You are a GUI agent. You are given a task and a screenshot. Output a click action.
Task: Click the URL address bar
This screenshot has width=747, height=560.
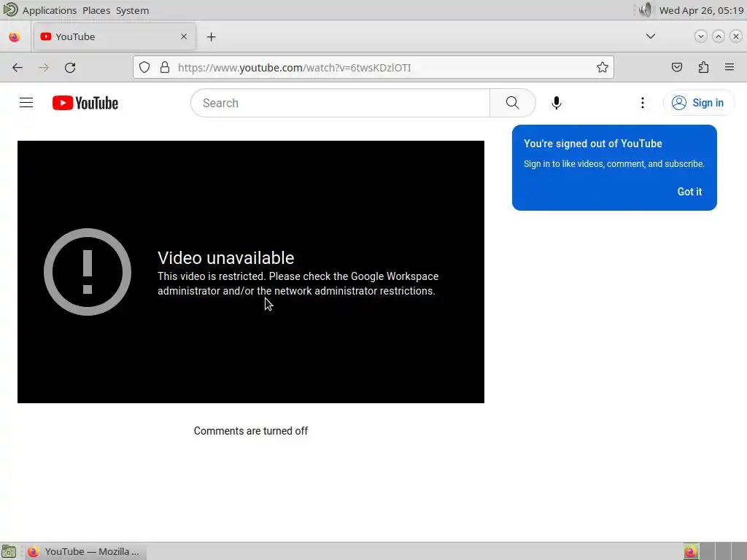click(x=373, y=68)
